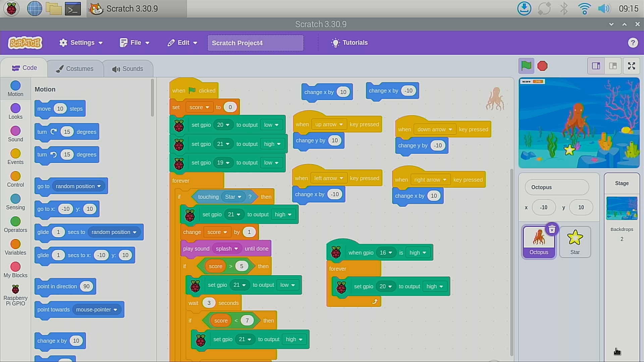This screenshot has width=644, height=362.
Task: Enter full screen stage mode
Action: click(x=632, y=66)
